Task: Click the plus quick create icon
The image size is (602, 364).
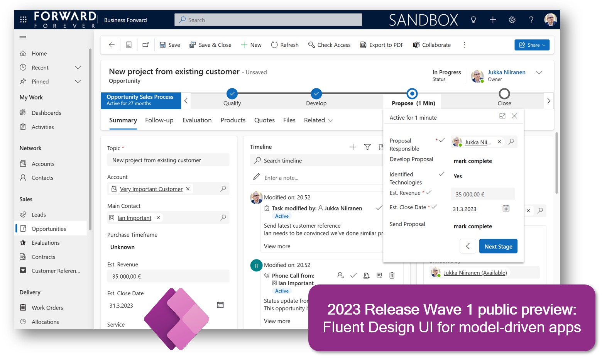Action: [x=493, y=20]
